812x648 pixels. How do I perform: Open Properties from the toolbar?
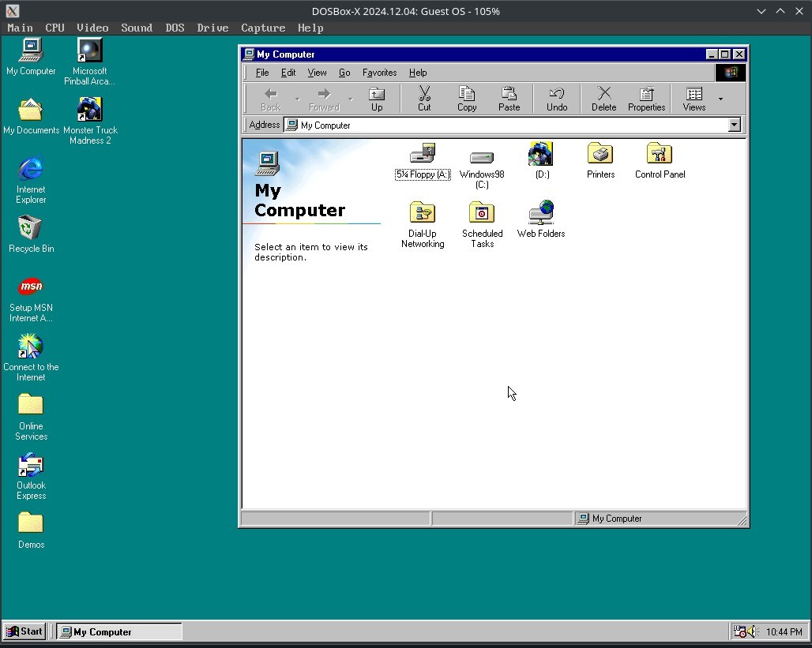646,99
